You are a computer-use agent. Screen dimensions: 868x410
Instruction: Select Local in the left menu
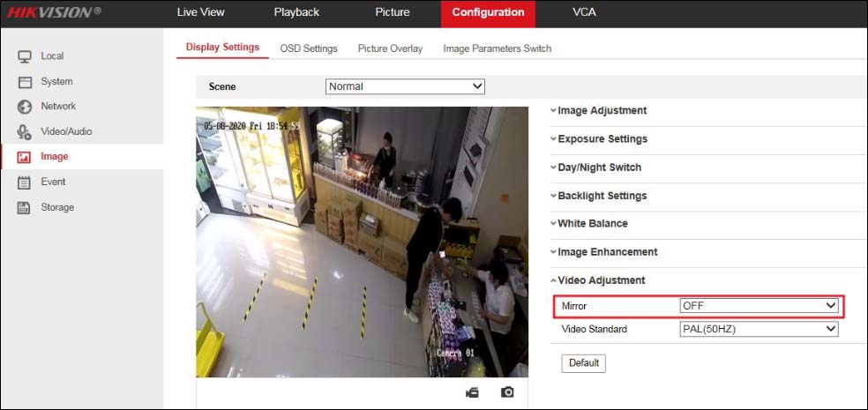click(x=52, y=56)
